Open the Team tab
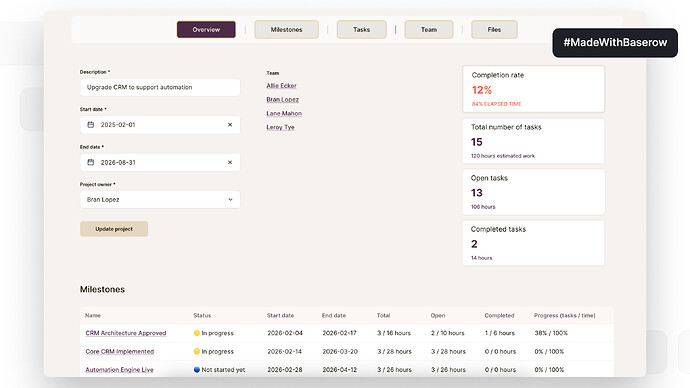690x388 pixels. pos(429,29)
